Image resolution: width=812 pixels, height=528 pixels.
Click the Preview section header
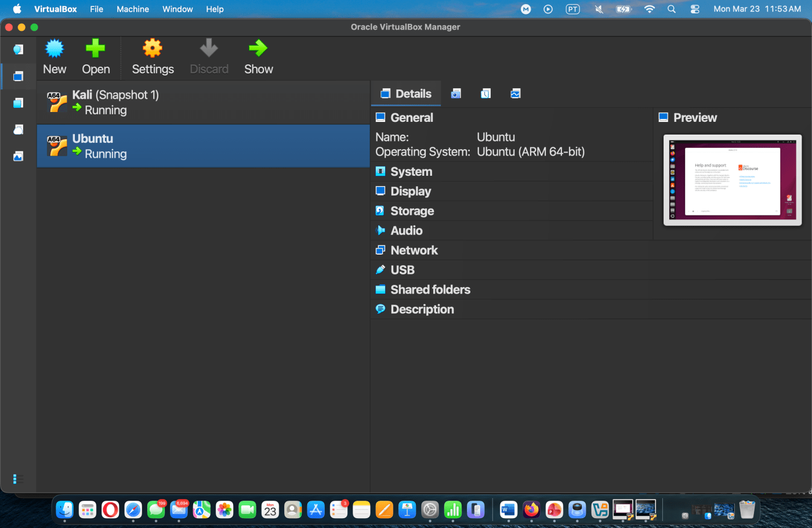(x=695, y=118)
